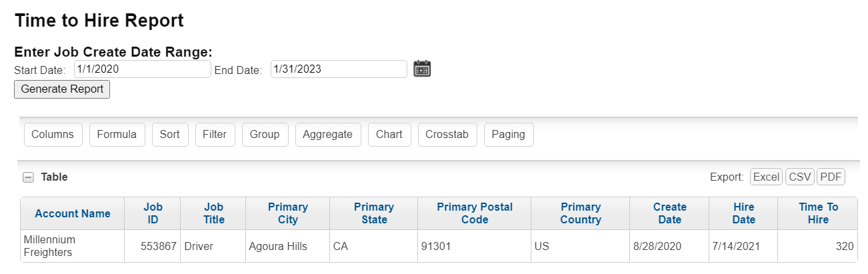Open the Group options
The width and height of the screenshot is (868, 274).
coord(265,135)
